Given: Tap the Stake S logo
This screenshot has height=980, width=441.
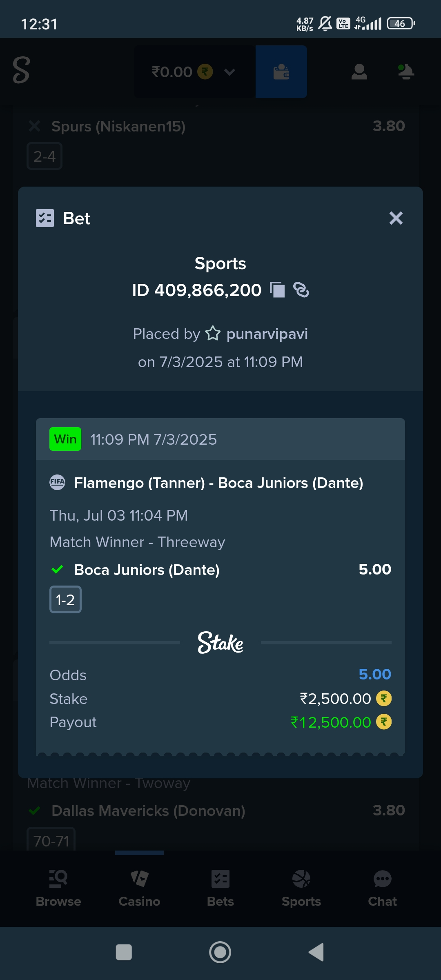Looking at the screenshot, I should tap(21, 70).
